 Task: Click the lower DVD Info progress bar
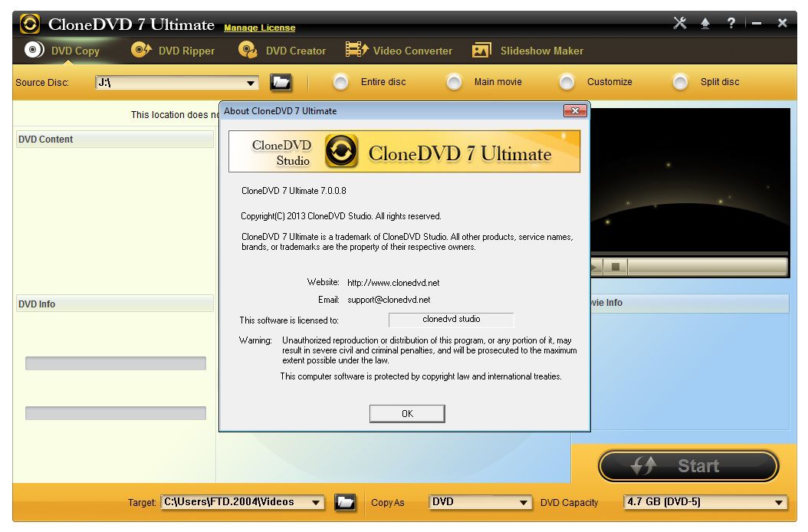116,413
